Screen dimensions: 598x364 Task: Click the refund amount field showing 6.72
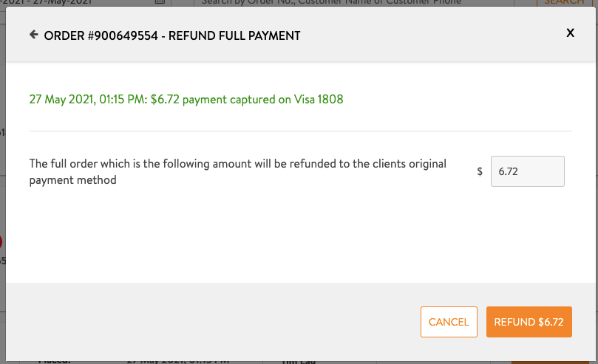tap(527, 171)
